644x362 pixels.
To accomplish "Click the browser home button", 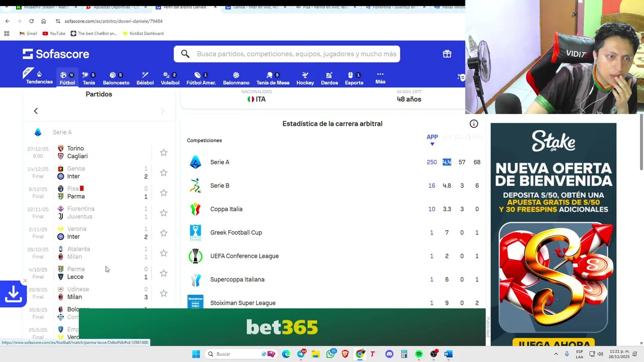I will click(43, 21).
